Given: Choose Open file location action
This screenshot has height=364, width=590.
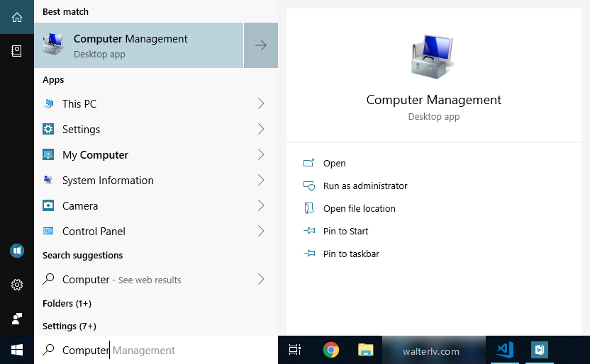Looking at the screenshot, I should (359, 209).
